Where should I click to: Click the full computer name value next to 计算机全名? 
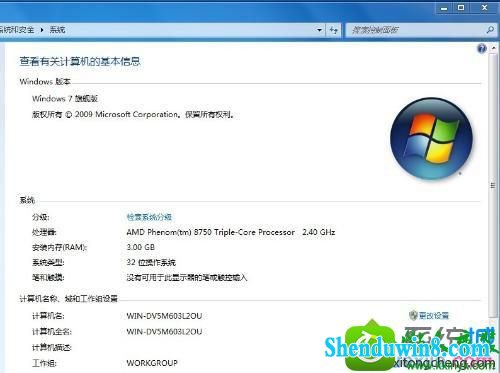[x=164, y=332]
